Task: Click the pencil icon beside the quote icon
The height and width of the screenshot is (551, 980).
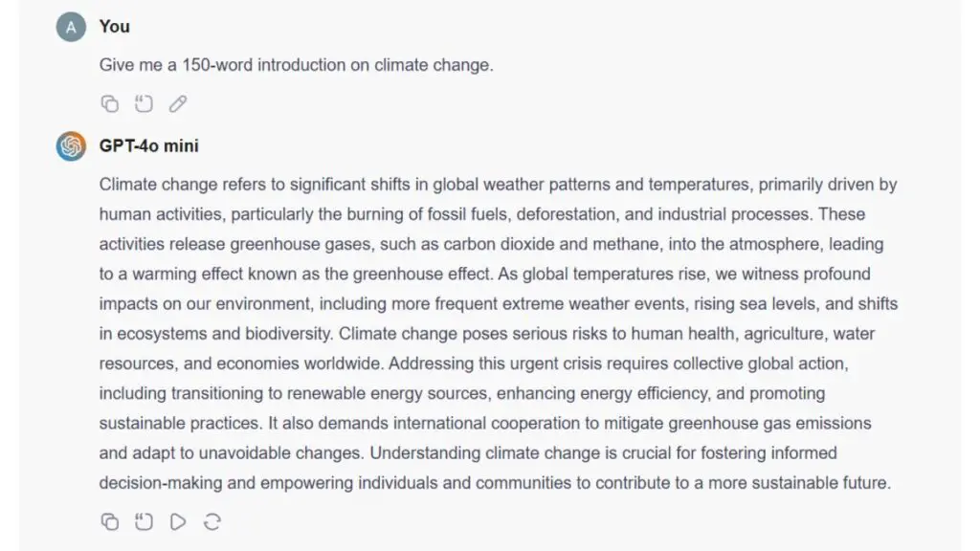Action: [177, 103]
